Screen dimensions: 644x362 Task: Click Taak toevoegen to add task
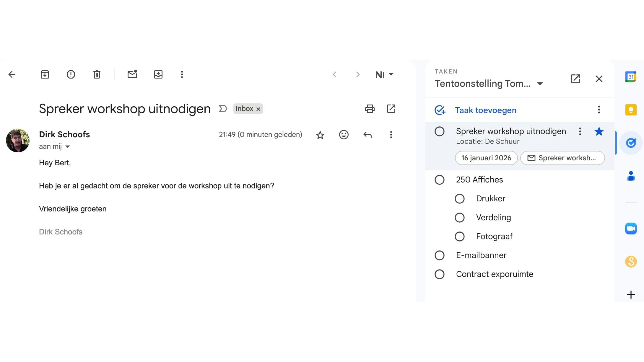[485, 110]
